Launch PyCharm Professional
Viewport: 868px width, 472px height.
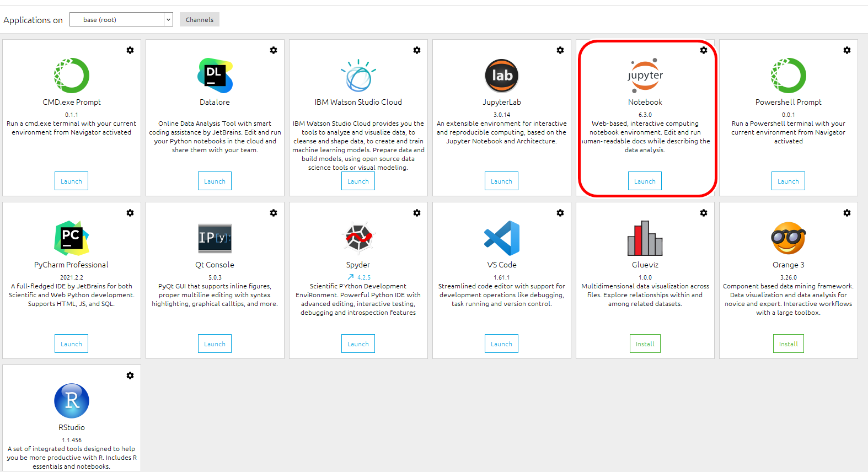72,344
